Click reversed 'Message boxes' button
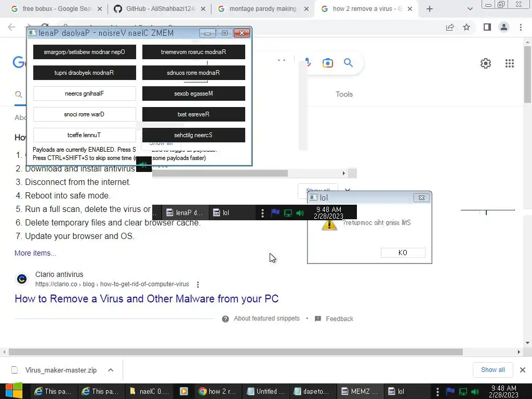 coord(193,94)
